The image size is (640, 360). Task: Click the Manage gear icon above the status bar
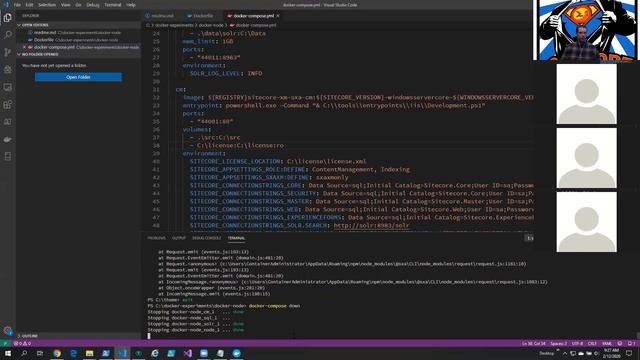(x=7, y=330)
